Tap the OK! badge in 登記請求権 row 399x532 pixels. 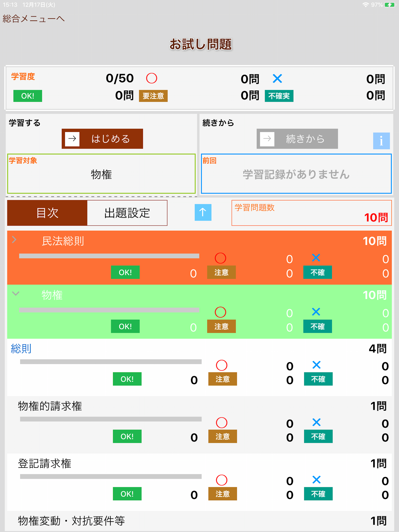[x=127, y=494]
